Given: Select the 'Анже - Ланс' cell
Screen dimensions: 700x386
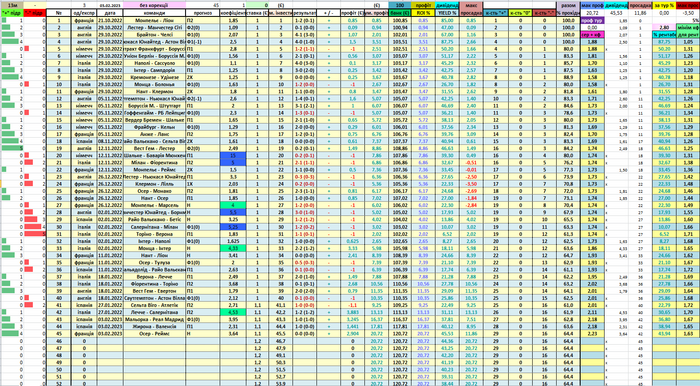Looking at the screenshot, I should click(x=154, y=134).
